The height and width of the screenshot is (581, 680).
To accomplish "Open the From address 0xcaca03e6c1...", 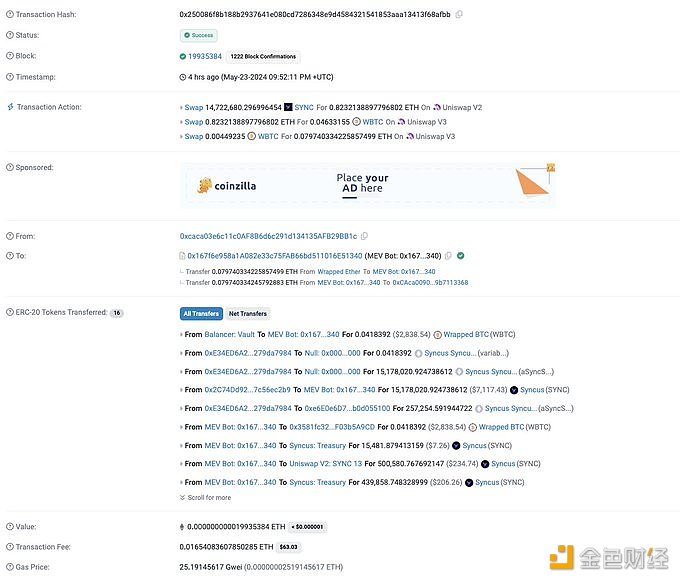I will 268,236.
